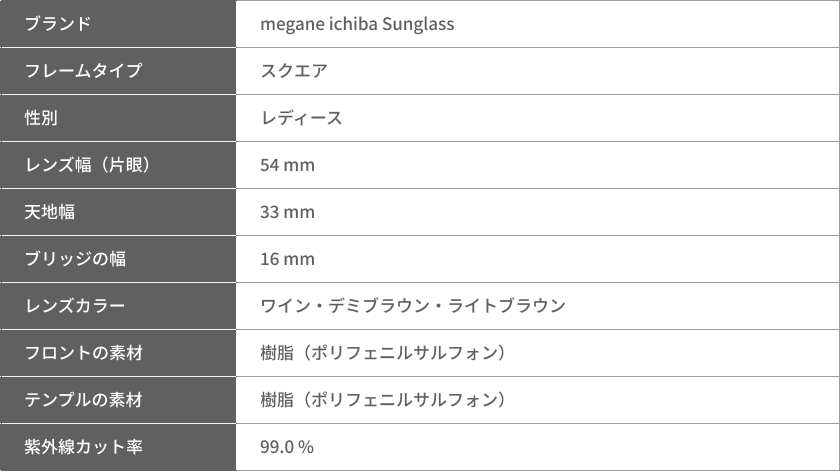Viewport: 840px width, 471px height.
Task: Select the 16 mm bridge width value
Action: (x=287, y=259)
